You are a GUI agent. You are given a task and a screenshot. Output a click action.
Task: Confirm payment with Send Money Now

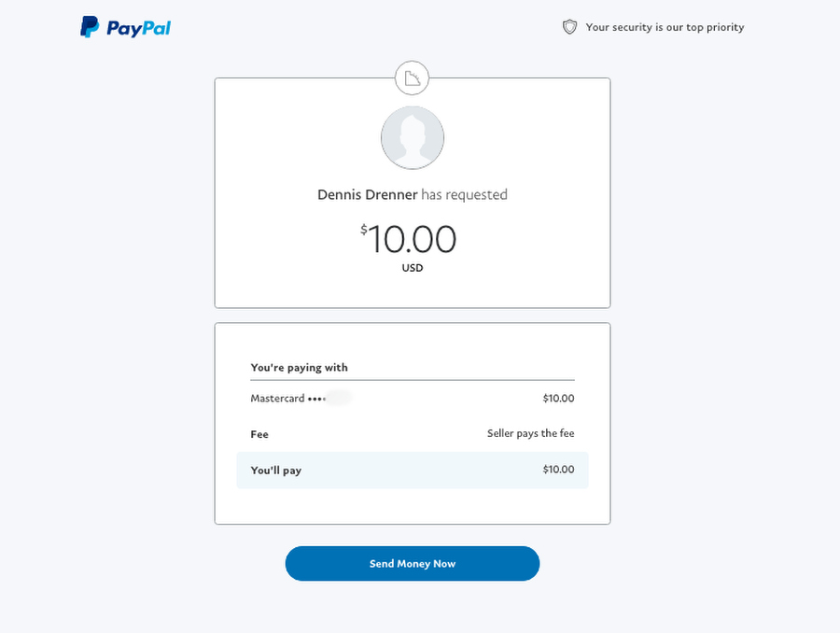click(413, 563)
